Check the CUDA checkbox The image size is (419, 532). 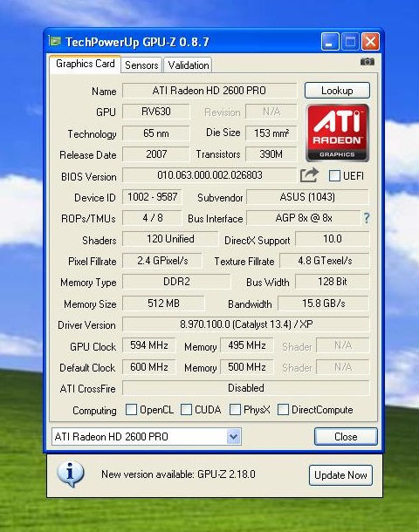coord(186,410)
